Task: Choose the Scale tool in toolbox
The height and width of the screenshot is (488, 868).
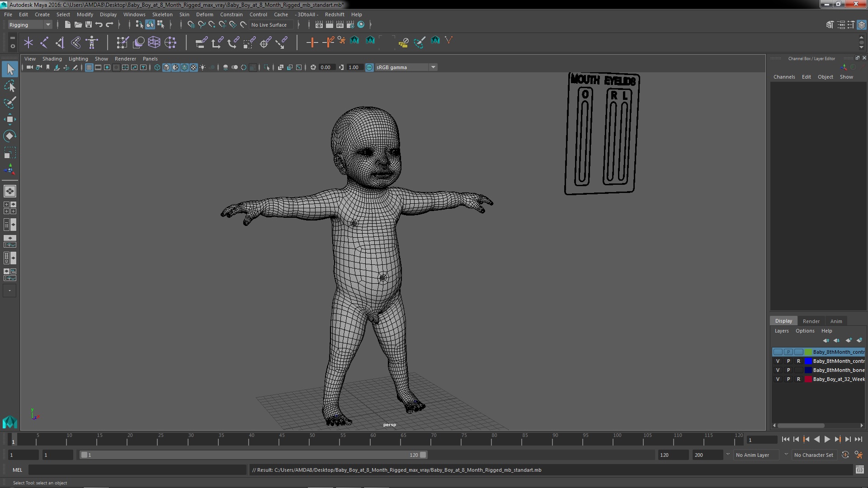Action: 10,153
